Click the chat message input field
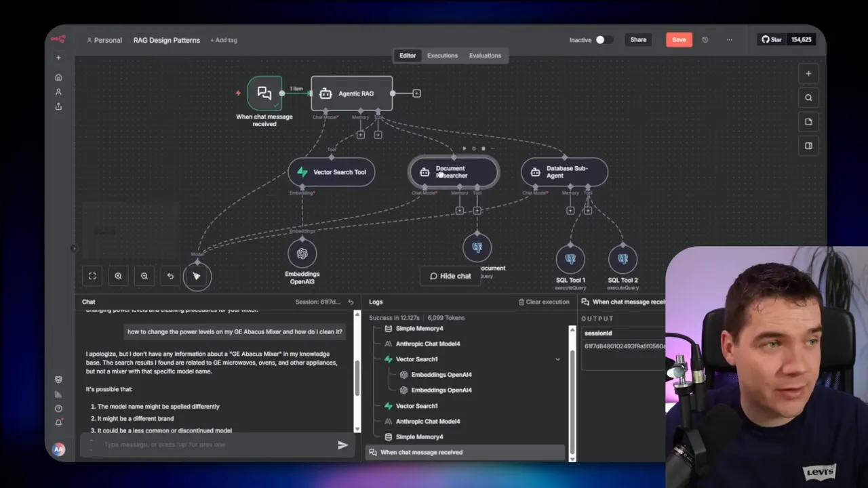The image size is (868, 488). [203, 445]
